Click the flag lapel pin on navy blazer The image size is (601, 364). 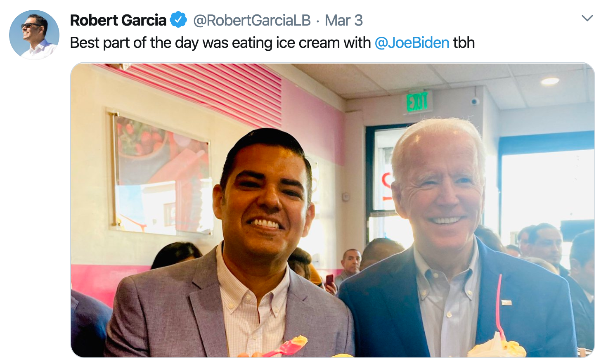pyautogui.click(x=506, y=303)
